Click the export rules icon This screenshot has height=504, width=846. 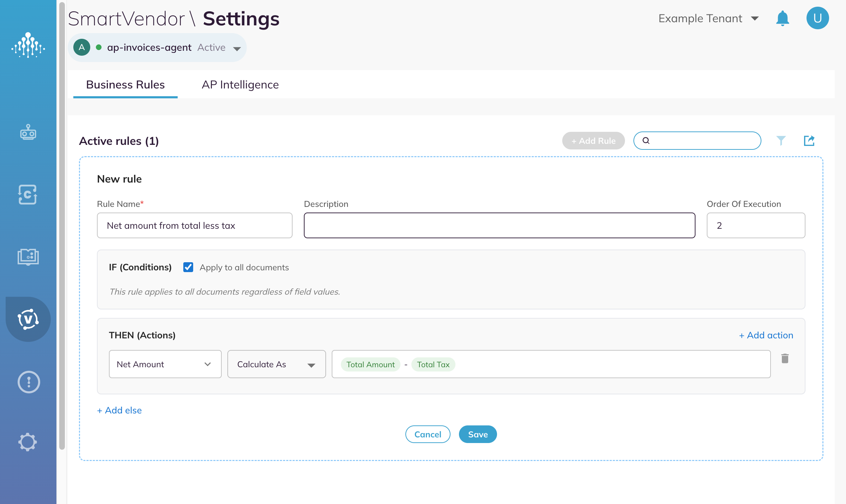[x=809, y=141]
